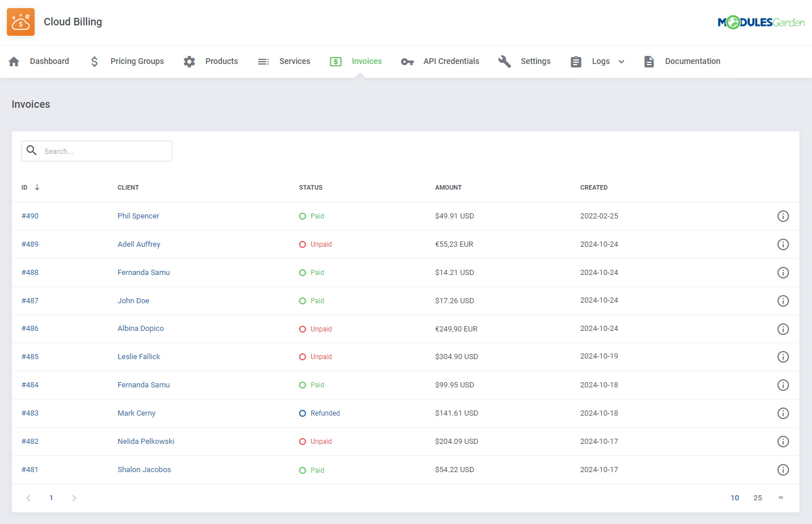Open client Nelida Pelkowski link
812x524 pixels.
[146, 442]
